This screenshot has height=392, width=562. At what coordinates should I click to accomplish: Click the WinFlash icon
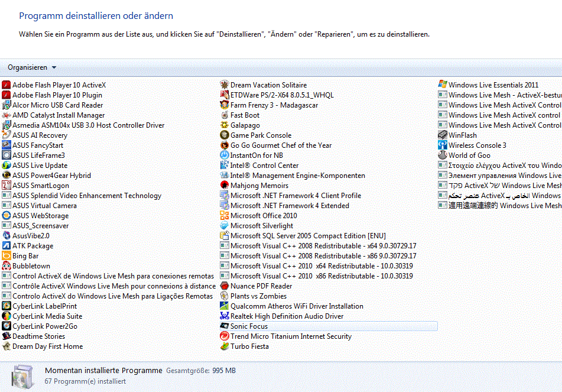[443, 135]
